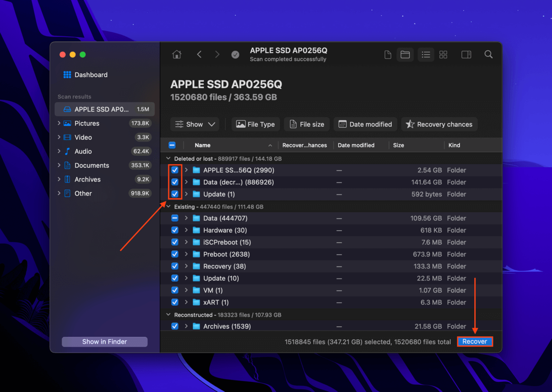This screenshot has height=392, width=552.
Task: Navigate back with the left arrow
Action: [x=199, y=55]
